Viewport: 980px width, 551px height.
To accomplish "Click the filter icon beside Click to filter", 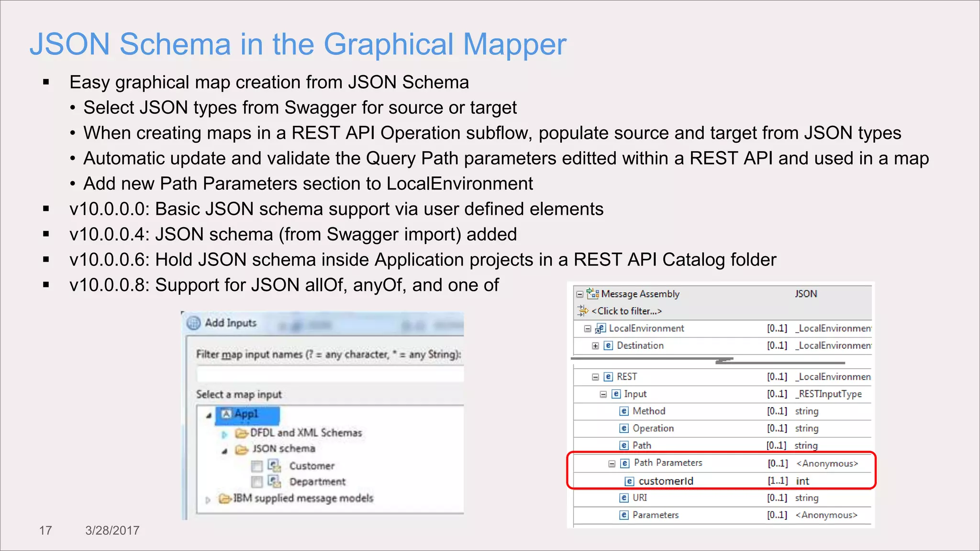I will tap(582, 311).
